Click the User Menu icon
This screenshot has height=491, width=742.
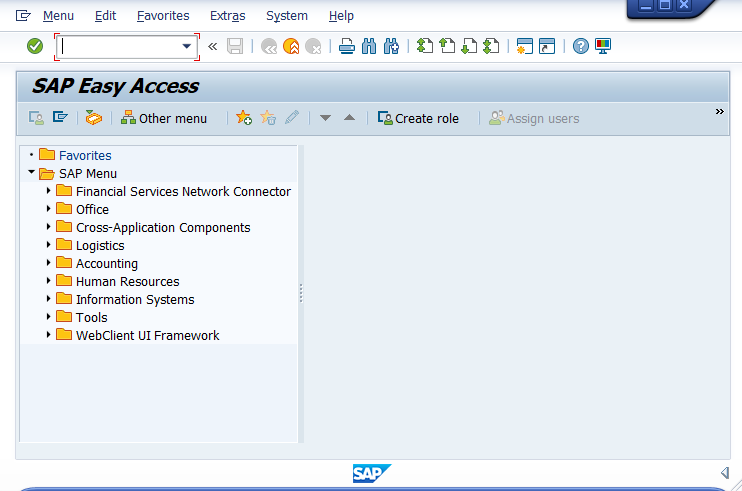[36, 118]
